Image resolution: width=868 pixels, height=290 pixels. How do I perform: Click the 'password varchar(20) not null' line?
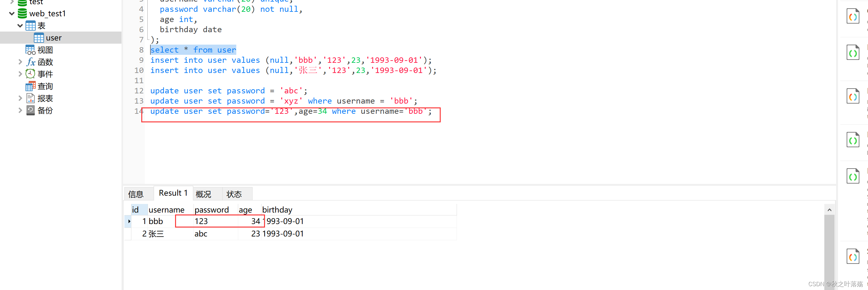point(231,9)
